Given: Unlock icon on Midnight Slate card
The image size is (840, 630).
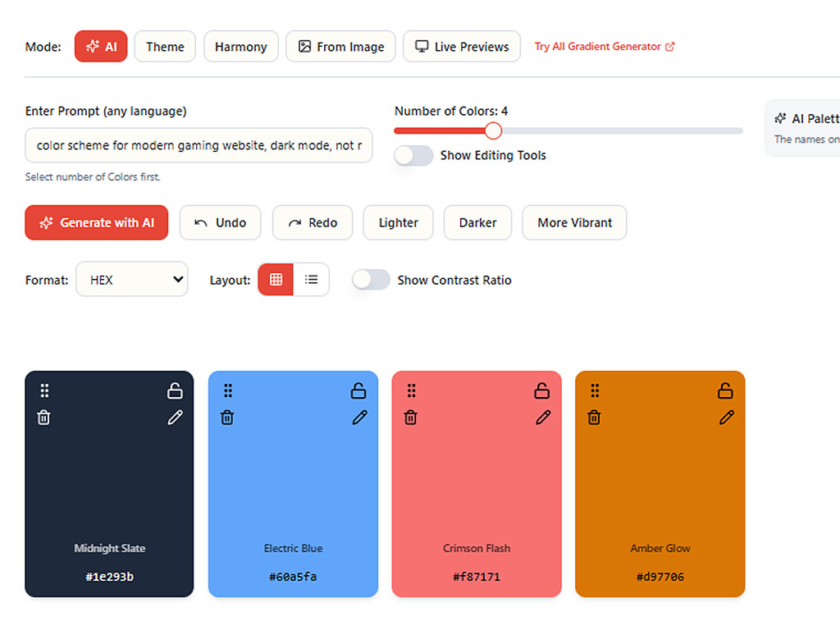Looking at the screenshot, I should (x=175, y=391).
